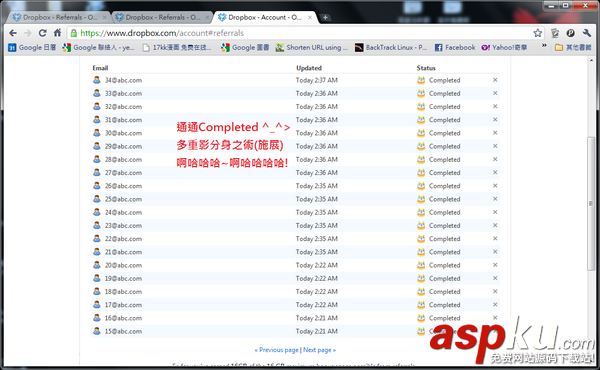
Task: Open the BackTrack Linux bookmark
Action: click(391, 47)
